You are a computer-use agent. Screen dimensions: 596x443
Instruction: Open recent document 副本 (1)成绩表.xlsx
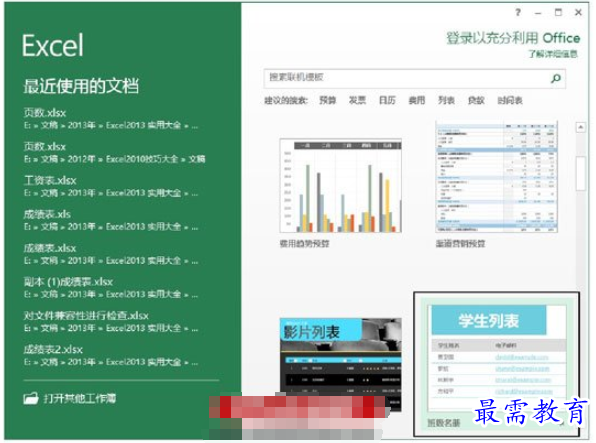coord(111,288)
